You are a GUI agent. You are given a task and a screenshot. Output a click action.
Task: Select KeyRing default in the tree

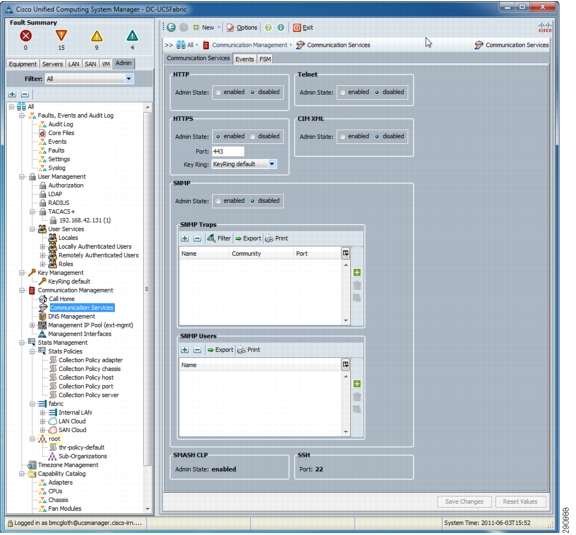(x=69, y=281)
